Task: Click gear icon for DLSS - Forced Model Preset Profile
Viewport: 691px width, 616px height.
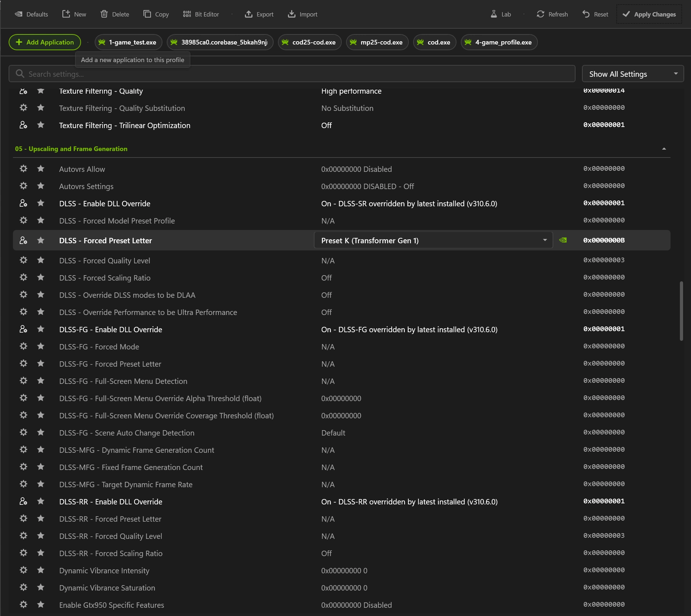Action: (23, 220)
